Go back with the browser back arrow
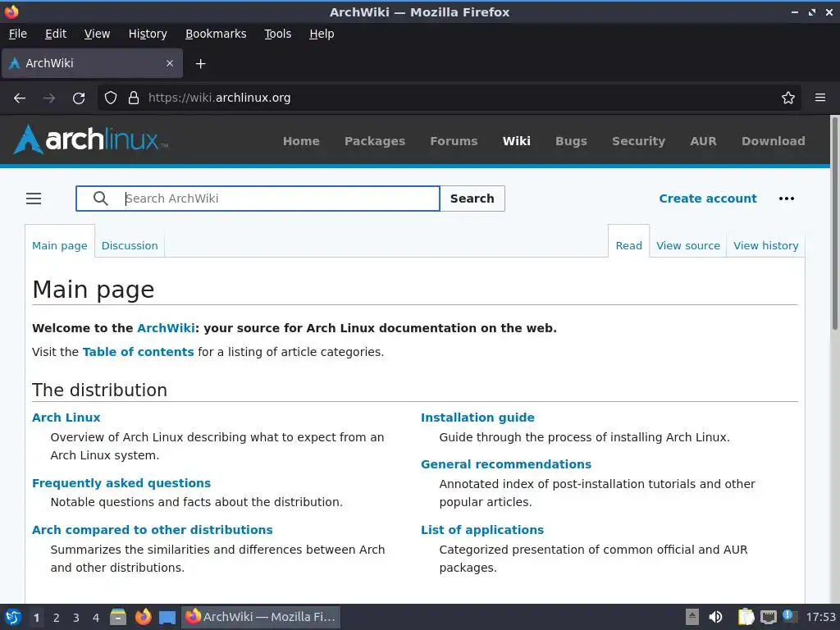Image resolution: width=840 pixels, height=630 pixels. coord(20,98)
